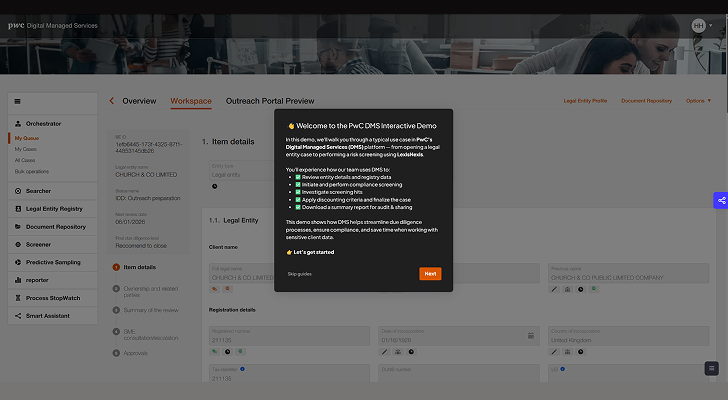Click the Orchestrator person icon
This screenshot has width=728, height=400.
(18, 124)
